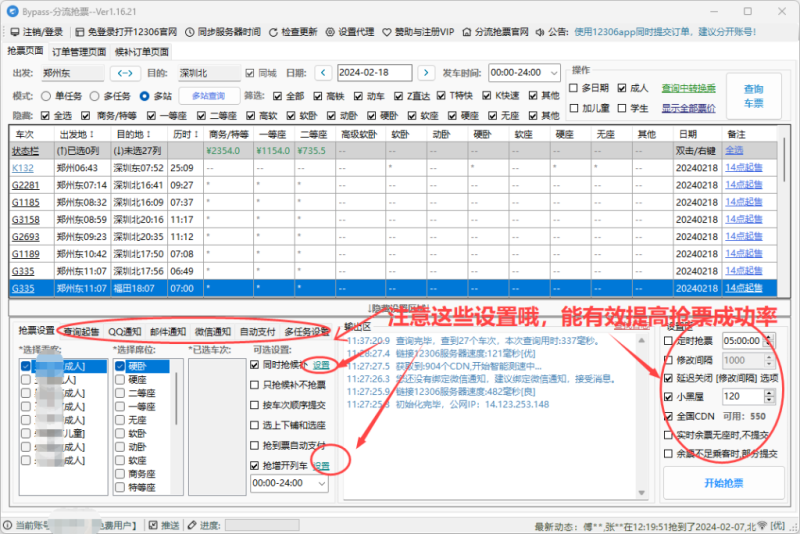The image size is (800, 534).
Task: Select the 单任务 mode radio button
Action: point(47,96)
